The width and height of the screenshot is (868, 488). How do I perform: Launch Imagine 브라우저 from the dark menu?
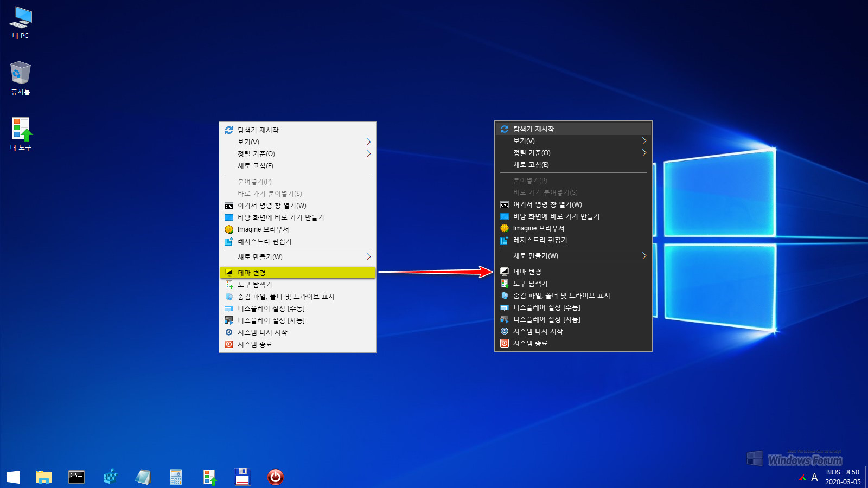tap(573, 228)
